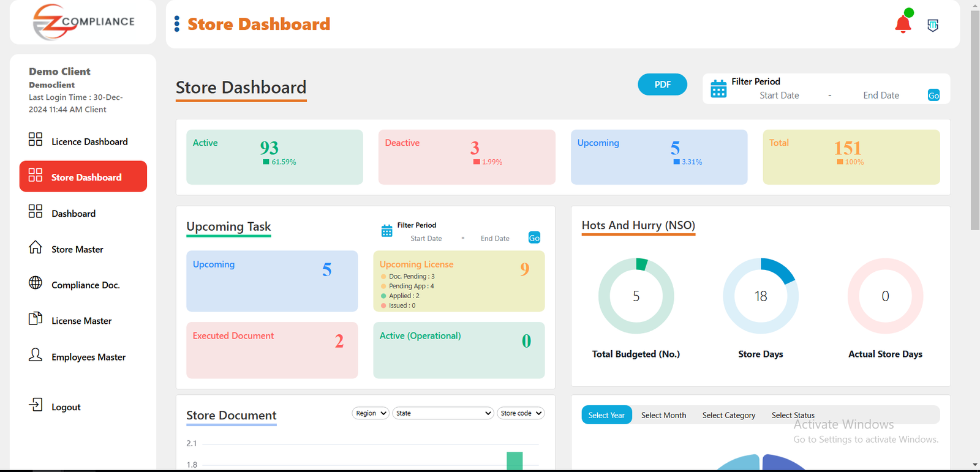Click the Store Master home icon
This screenshot has height=472, width=980.
(x=36, y=247)
